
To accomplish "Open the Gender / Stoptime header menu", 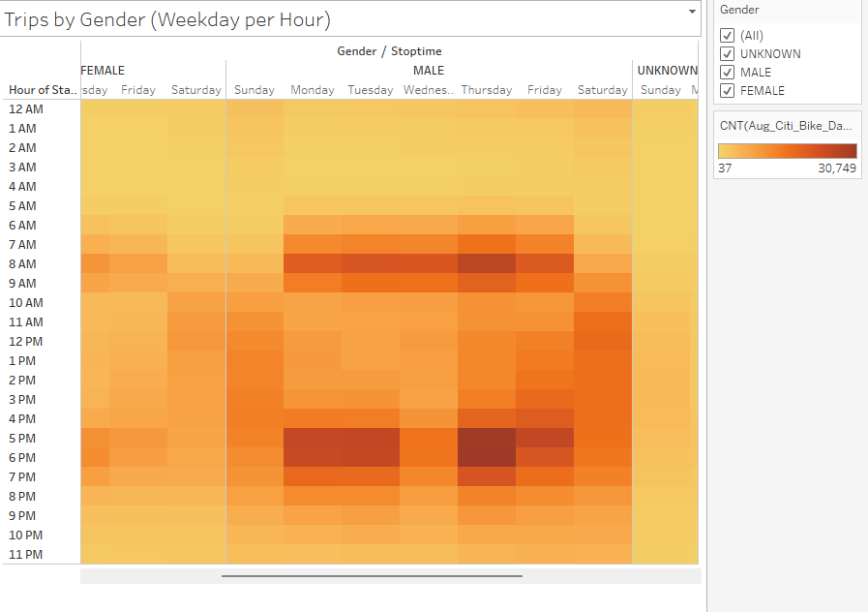I will pos(389,51).
